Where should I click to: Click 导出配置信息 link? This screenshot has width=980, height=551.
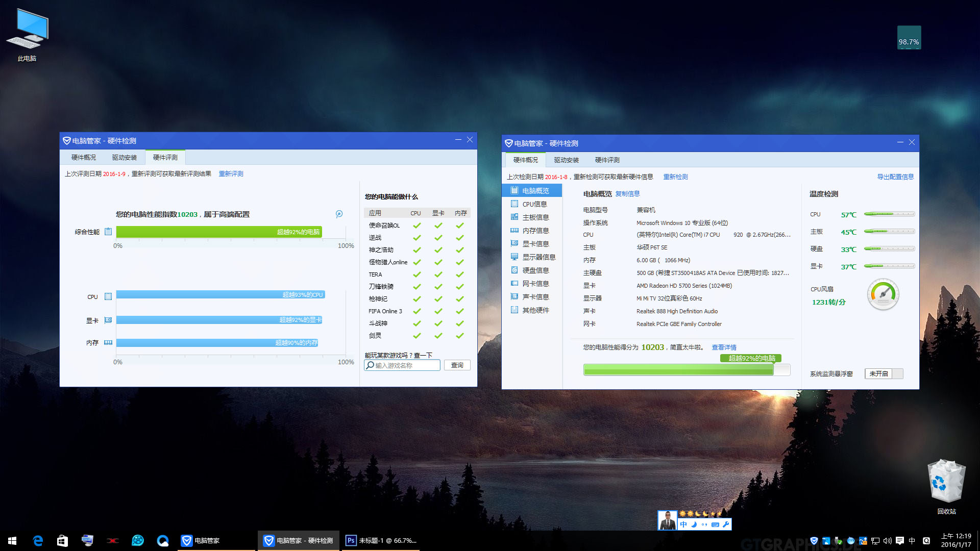[x=895, y=177]
